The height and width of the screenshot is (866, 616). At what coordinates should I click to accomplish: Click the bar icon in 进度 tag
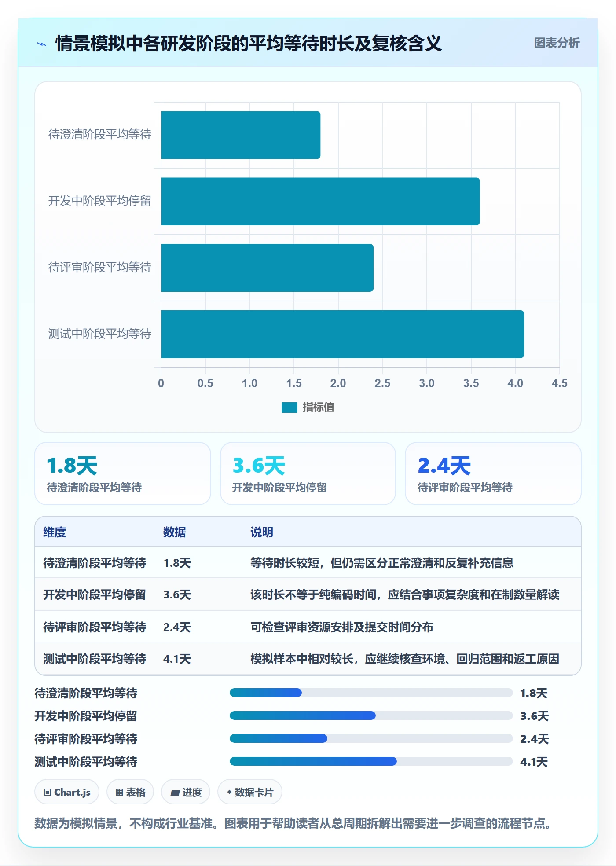(175, 793)
